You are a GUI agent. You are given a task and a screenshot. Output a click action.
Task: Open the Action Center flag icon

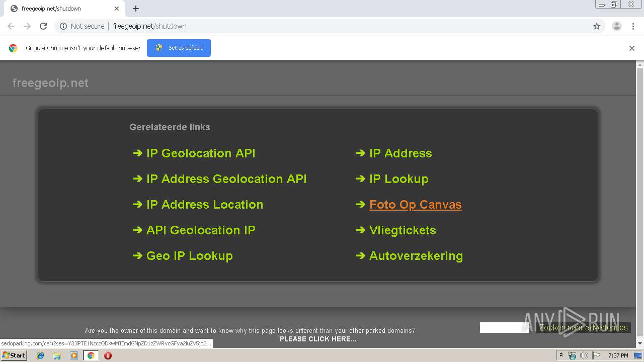pos(596,355)
